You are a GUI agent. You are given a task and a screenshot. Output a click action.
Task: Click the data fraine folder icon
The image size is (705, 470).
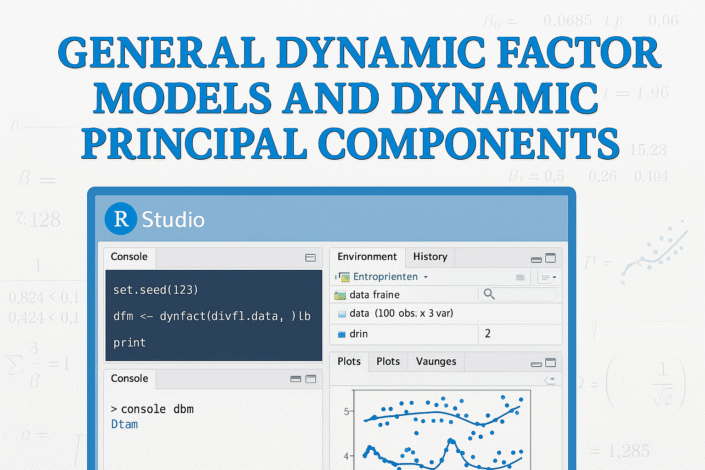click(341, 295)
